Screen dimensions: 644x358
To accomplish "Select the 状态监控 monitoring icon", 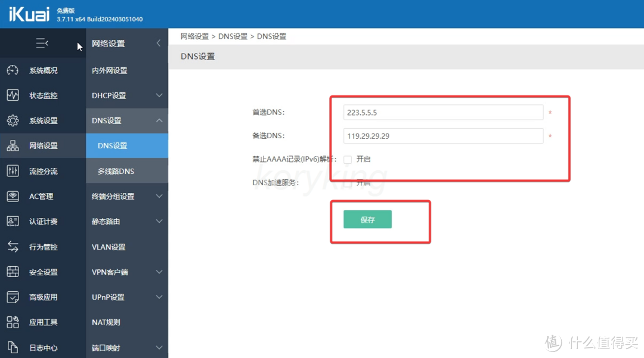I will coord(12,95).
